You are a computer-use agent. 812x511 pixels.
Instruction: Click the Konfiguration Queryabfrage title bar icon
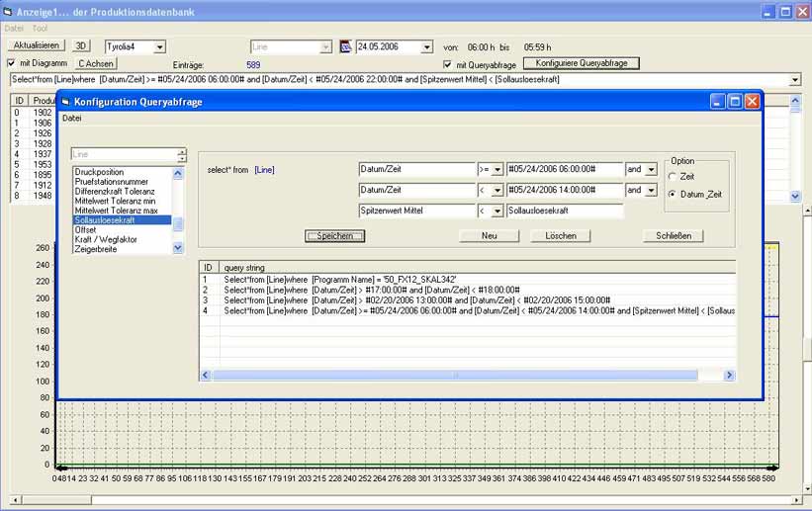click(x=65, y=102)
